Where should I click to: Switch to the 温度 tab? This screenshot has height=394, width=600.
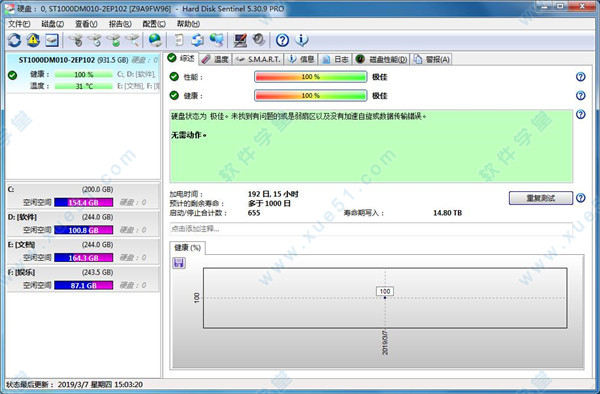(x=215, y=59)
